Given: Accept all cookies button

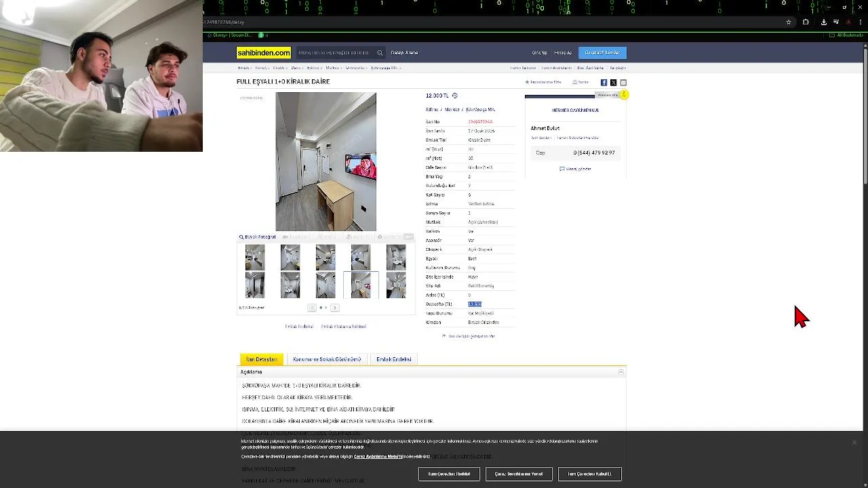Looking at the screenshot, I should pos(589,474).
